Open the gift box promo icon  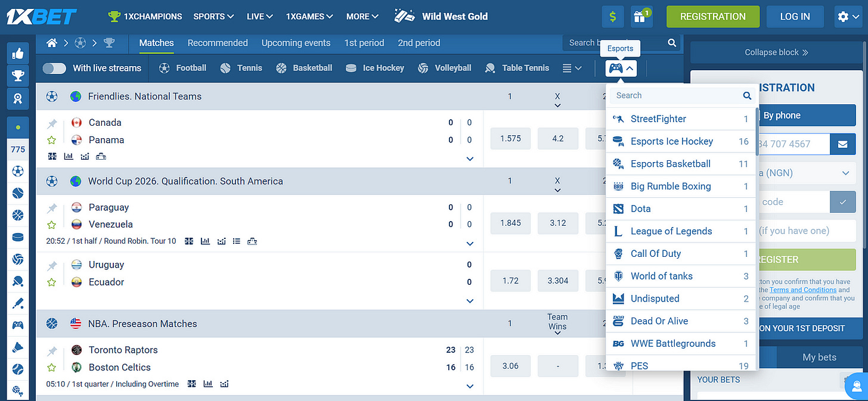click(x=641, y=16)
